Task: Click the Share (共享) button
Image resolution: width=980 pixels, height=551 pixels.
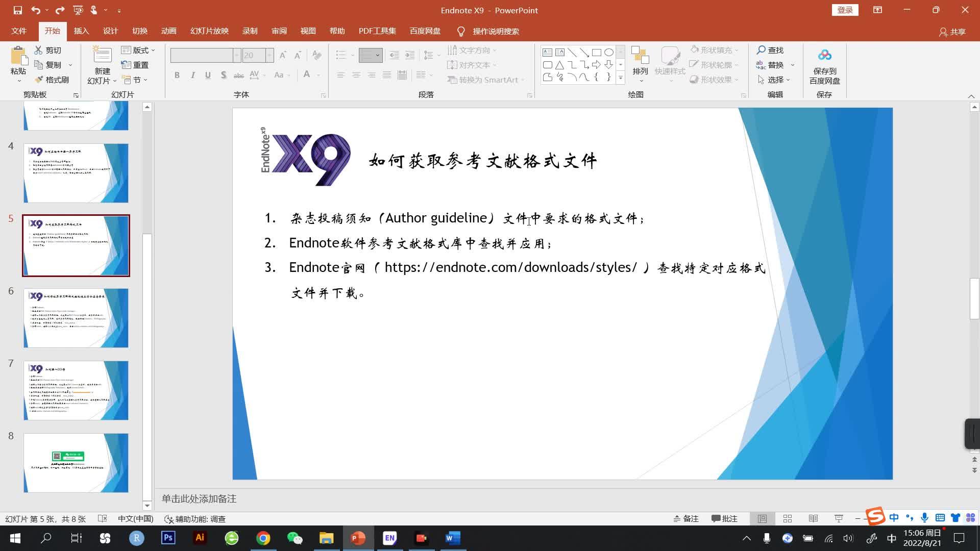Action: click(952, 32)
